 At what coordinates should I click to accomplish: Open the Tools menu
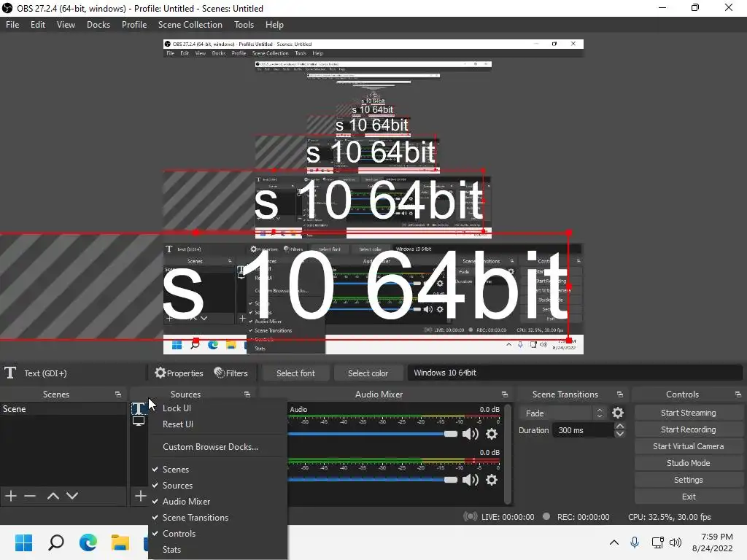click(244, 25)
